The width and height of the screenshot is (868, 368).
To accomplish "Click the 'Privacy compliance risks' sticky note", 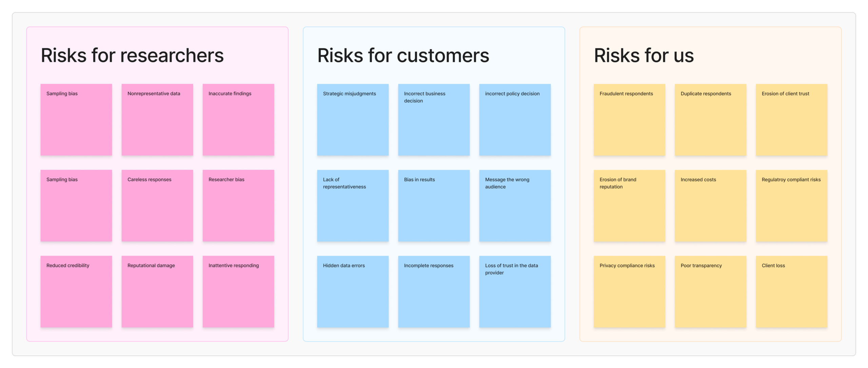I will 629,291.
